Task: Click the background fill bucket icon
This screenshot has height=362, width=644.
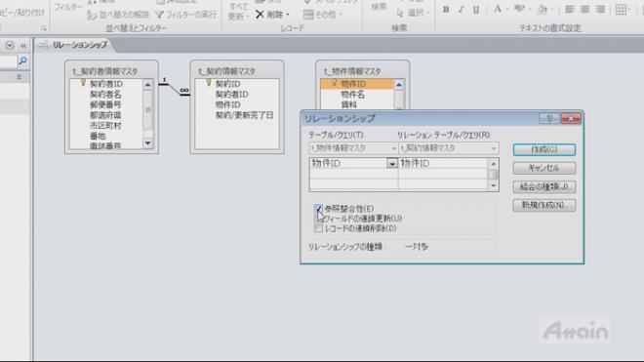Action: click(543, 9)
